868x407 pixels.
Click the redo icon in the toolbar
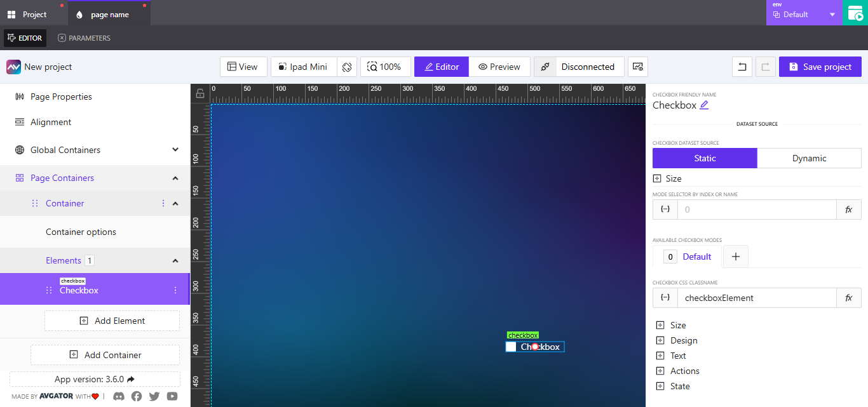[x=766, y=67]
